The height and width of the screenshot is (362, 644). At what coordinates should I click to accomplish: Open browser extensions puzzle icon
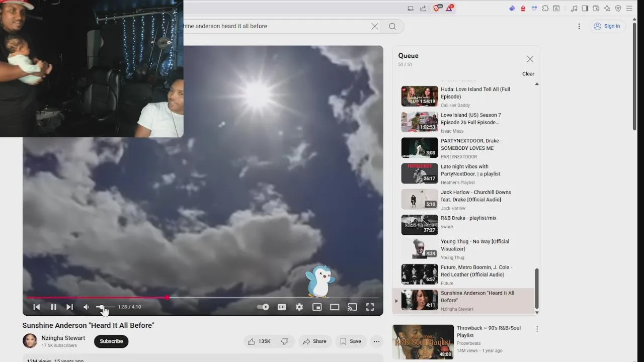coord(545,8)
